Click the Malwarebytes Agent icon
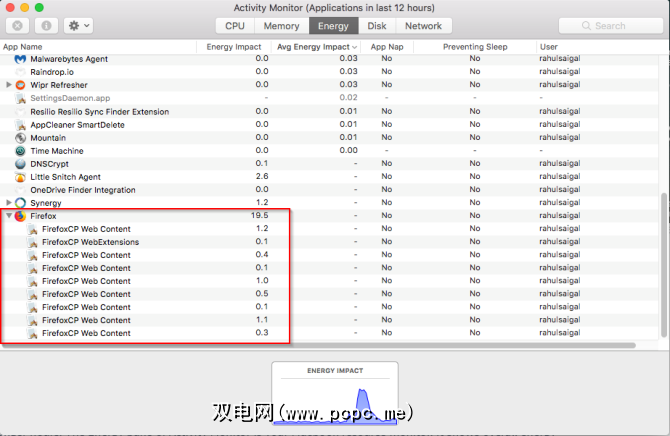 tap(20, 59)
